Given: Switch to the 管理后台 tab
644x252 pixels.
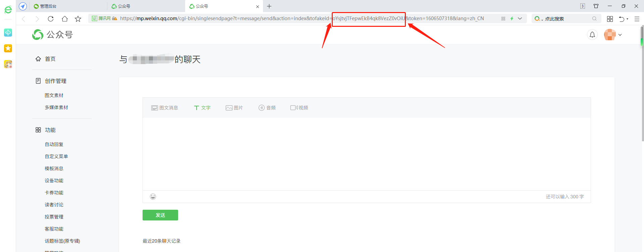Looking at the screenshot, I should 68,6.
